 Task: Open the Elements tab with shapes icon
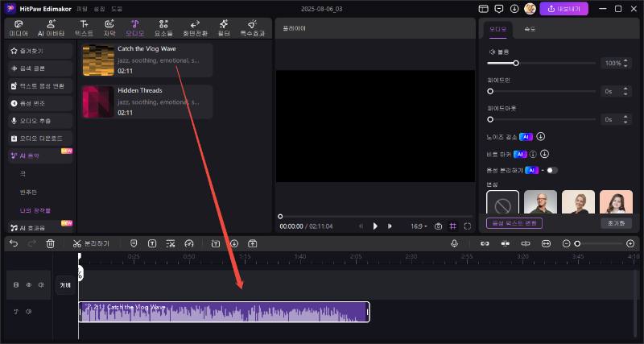[163, 28]
